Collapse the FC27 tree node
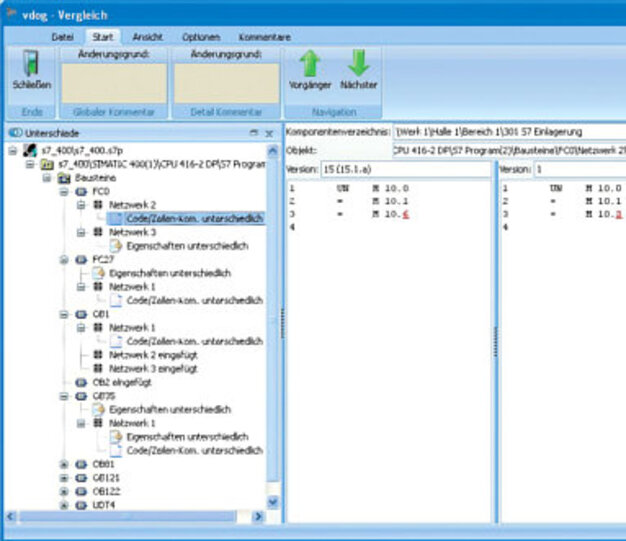This screenshot has height=541, width=626. point(64,260)
